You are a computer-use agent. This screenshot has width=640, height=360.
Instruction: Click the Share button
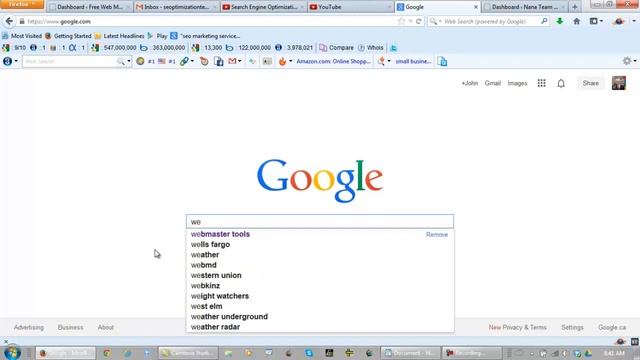tap(591, 83)
